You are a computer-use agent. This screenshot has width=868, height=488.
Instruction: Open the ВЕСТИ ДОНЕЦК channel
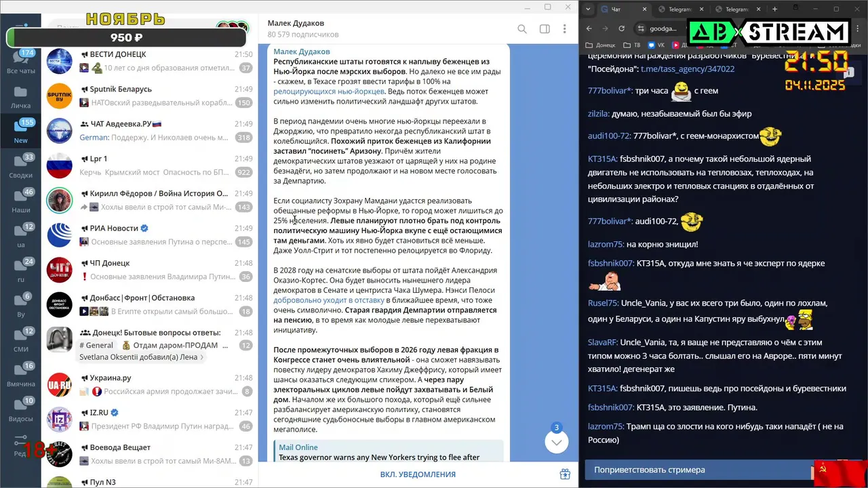pos(149,61)
